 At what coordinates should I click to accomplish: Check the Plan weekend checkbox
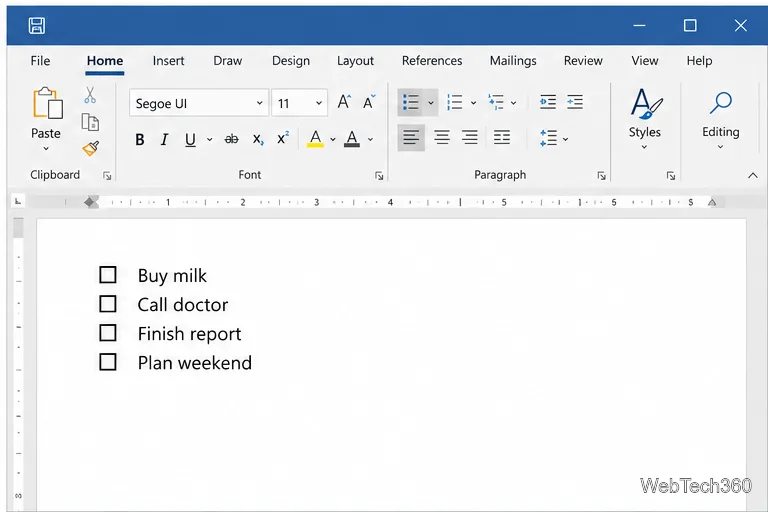click(x=108, y=362)
